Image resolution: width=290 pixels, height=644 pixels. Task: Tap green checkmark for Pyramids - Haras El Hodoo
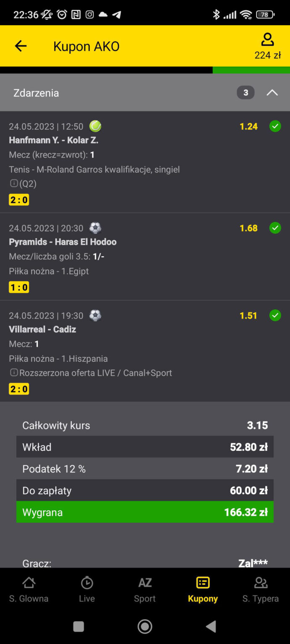(275, 228)
